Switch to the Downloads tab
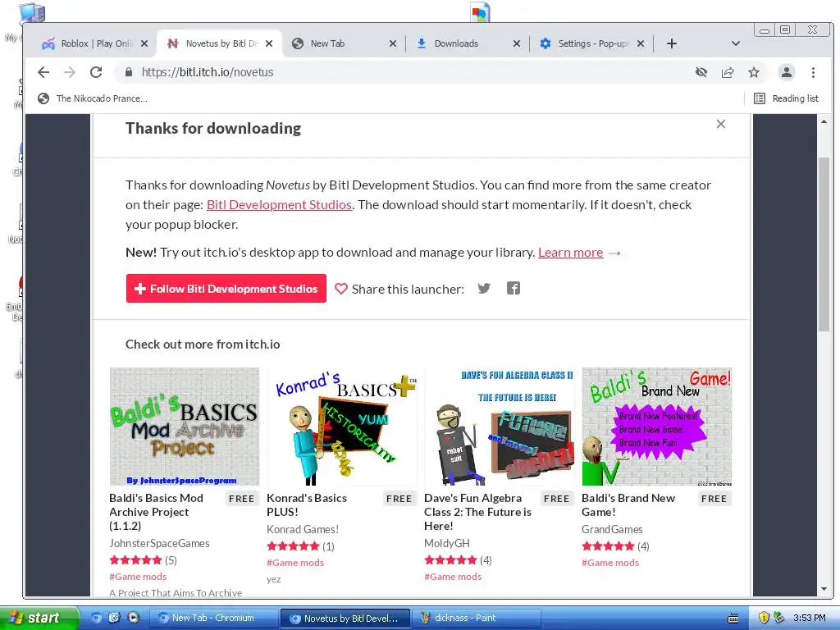 (465, 43)
